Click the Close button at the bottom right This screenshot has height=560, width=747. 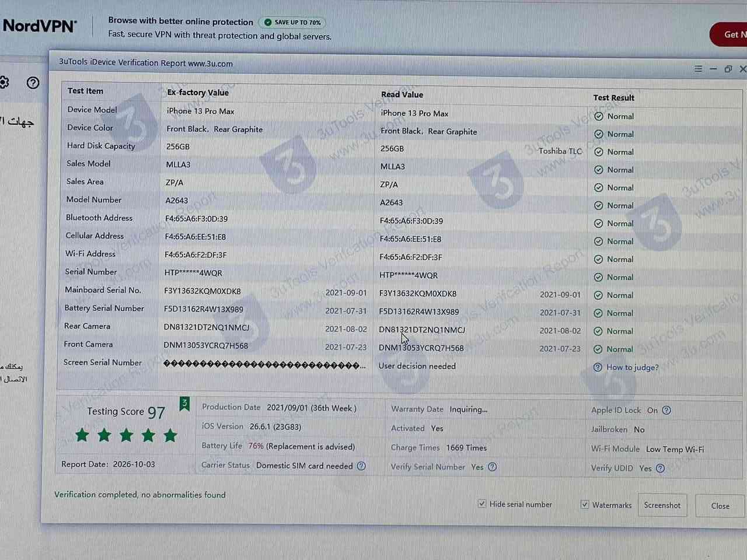720,506
